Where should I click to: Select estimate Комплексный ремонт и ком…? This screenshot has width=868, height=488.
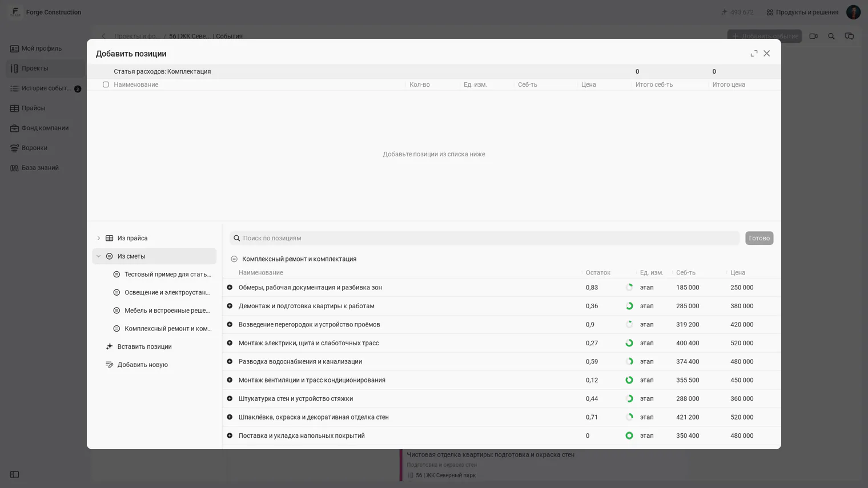pyautogui.click(x=162, y=329)
